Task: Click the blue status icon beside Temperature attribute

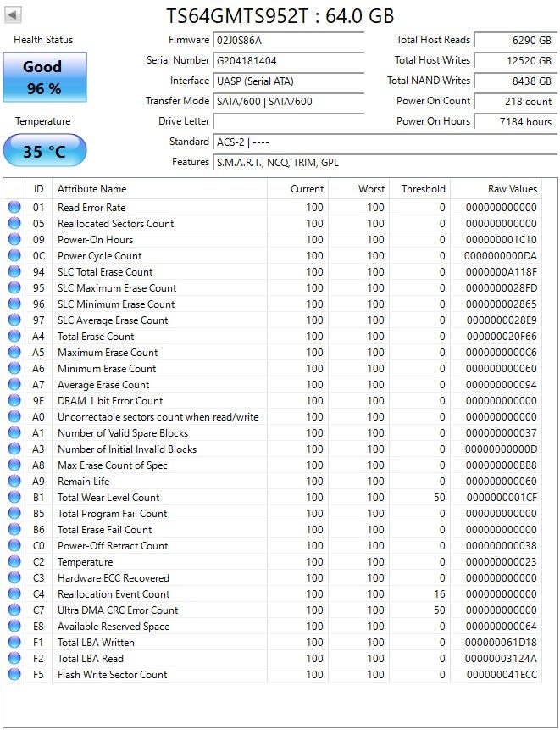Action: (x=14, y=562)
